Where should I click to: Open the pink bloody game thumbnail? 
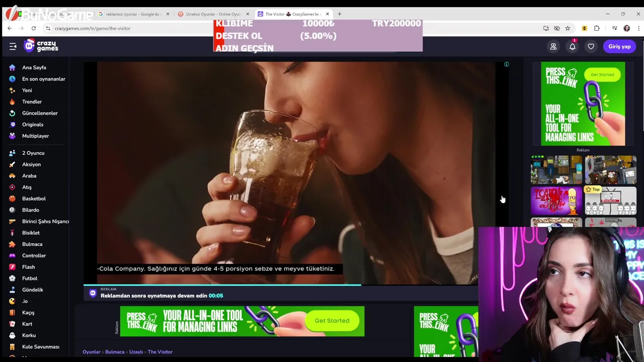[556, 201]
